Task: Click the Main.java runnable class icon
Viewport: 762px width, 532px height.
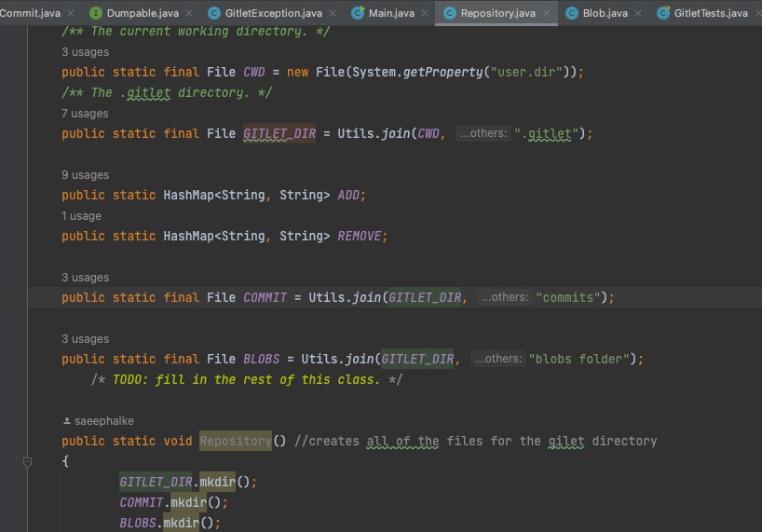Action: point(359,13)
